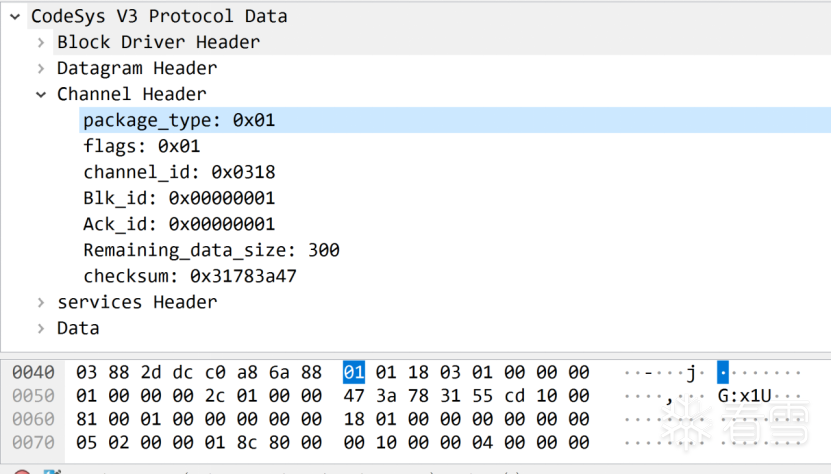Click the services Header label
The width and height of the screenshot is (831, 475).
tap(137, 302)
